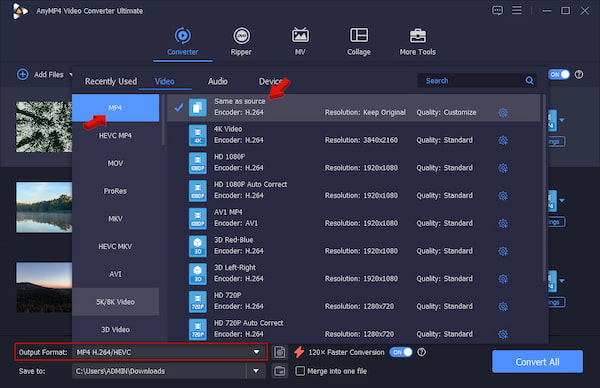Click the profile list vertical scrollbar
This screenshot has height=388, width=600.
click(544, 187)
